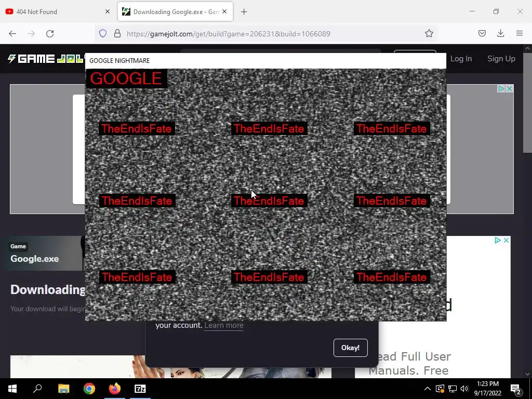Open the volume control in system tray

click(464, 389)
